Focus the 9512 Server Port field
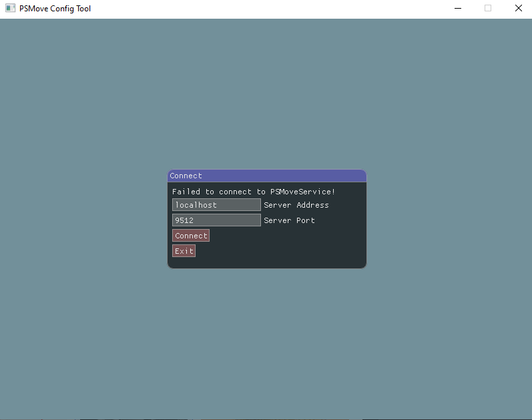Viewport: 532px width, 420px height. click(x=216, y=220)
